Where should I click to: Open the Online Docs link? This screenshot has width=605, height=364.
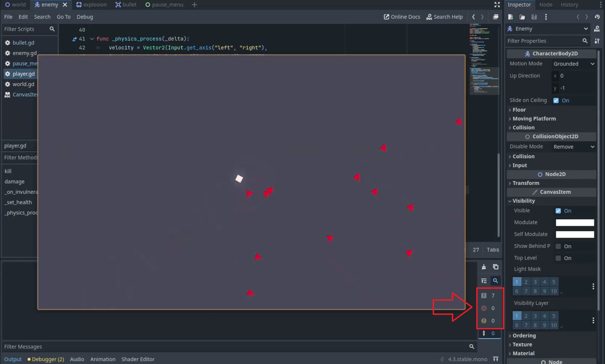402,17
